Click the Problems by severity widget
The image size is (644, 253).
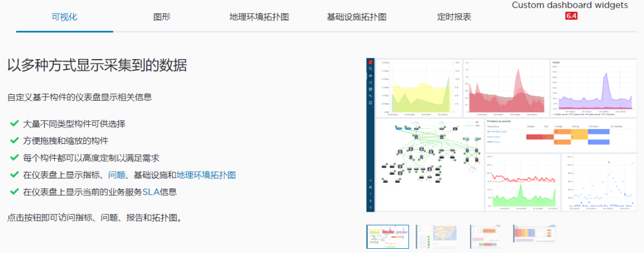click(561, 135)
